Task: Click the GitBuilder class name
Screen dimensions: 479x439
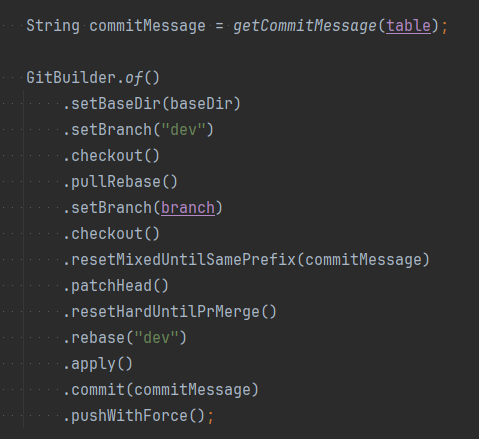Action: coord(71,78)
